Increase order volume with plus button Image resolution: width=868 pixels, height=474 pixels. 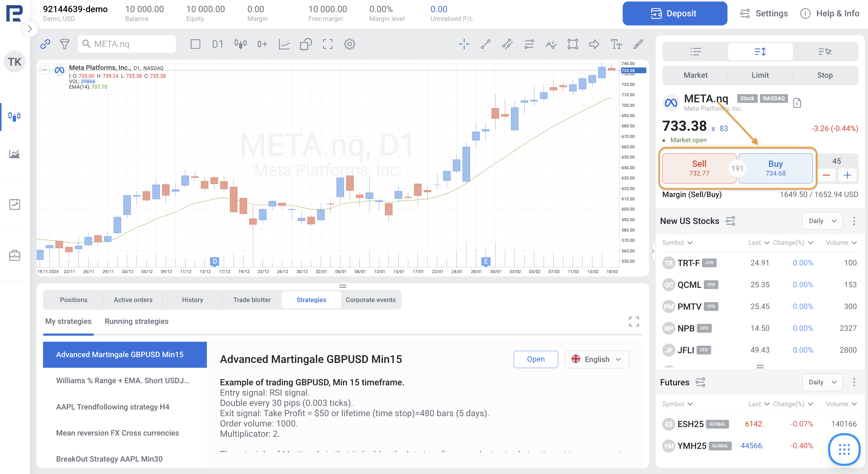pos(847,175)
